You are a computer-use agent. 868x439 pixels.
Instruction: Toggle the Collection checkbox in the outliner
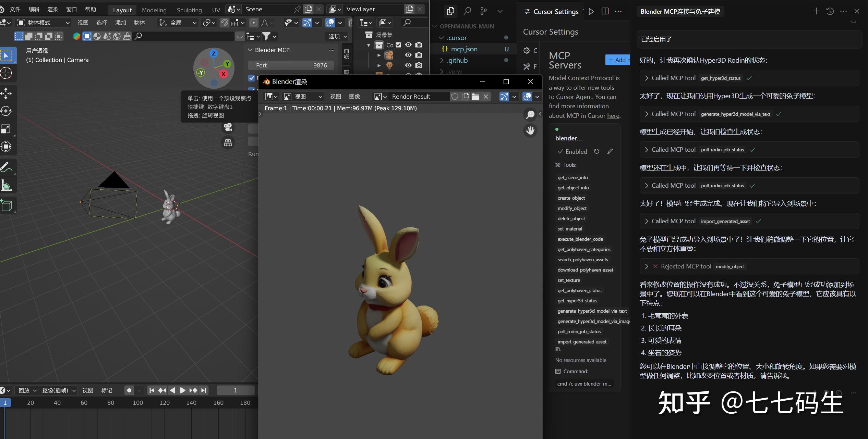[x=398, y=45]
